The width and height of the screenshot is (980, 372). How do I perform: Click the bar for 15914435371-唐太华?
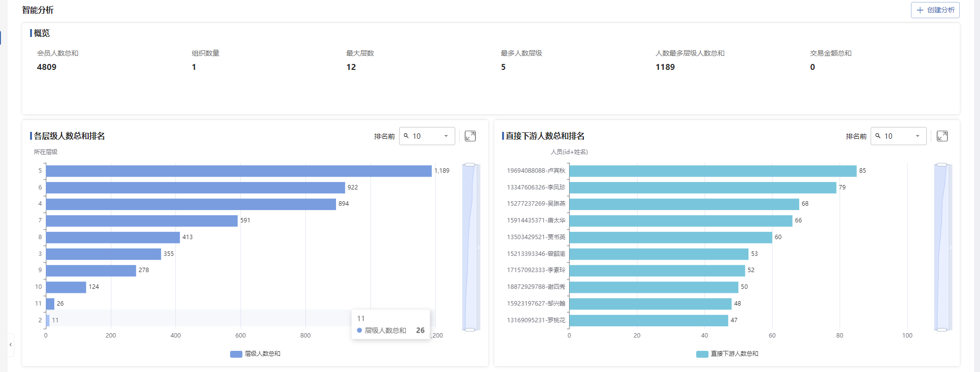pos(681,220)
